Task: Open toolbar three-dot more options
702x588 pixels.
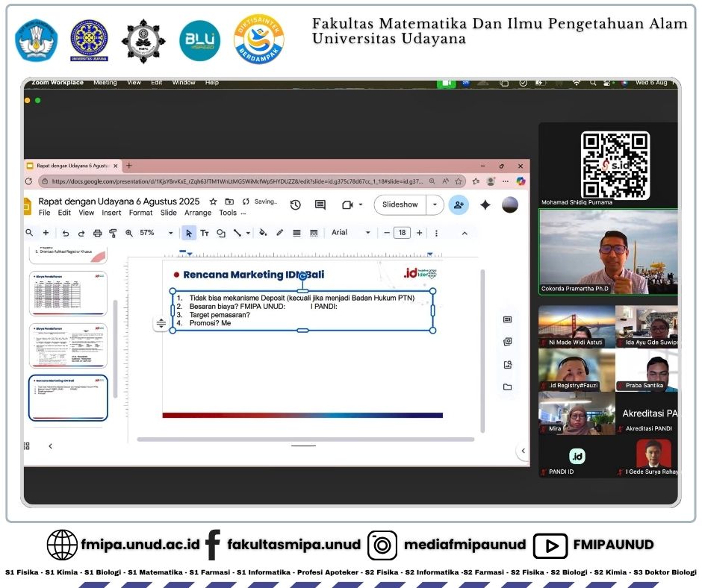Action: point(436,233)
